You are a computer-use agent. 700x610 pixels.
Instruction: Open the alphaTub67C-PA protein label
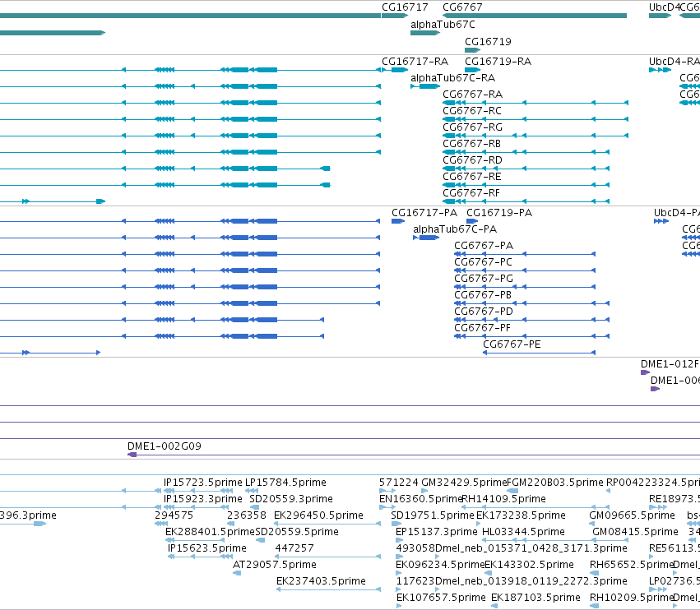point(454,229)
